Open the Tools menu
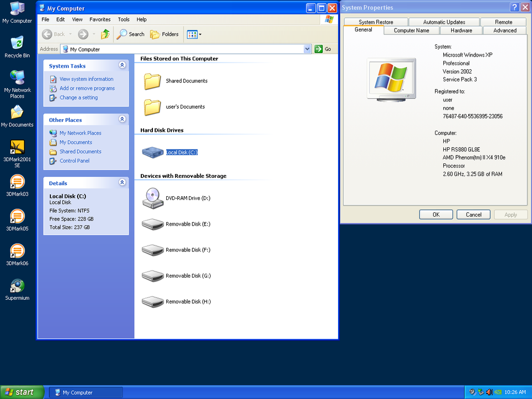 pos(124,19)
